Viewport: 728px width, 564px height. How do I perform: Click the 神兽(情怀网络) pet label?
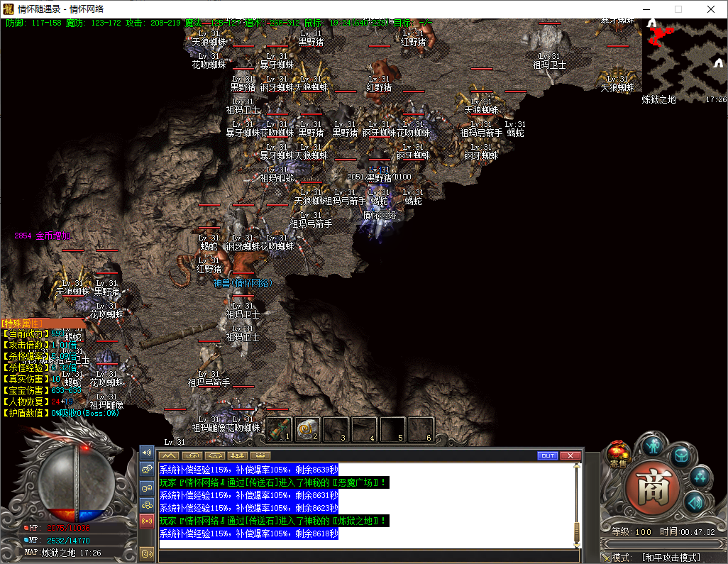pyautogui.click(x=243, y=283)
